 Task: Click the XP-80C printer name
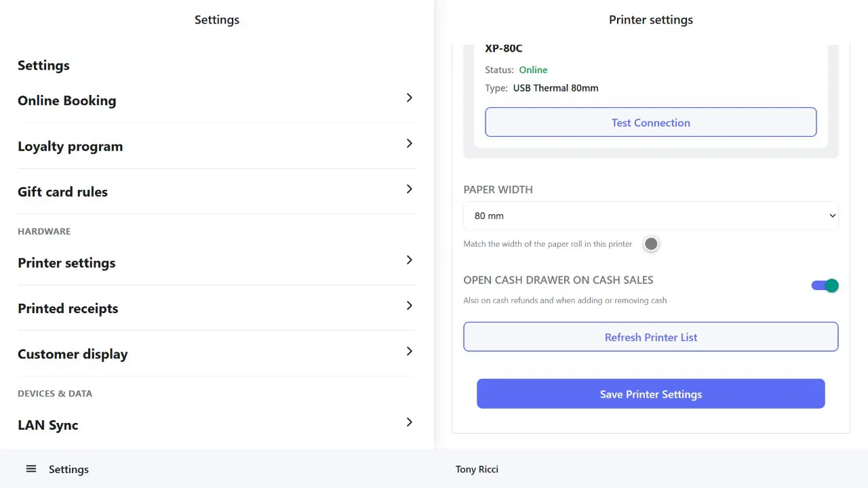click(x=504, y=48)
